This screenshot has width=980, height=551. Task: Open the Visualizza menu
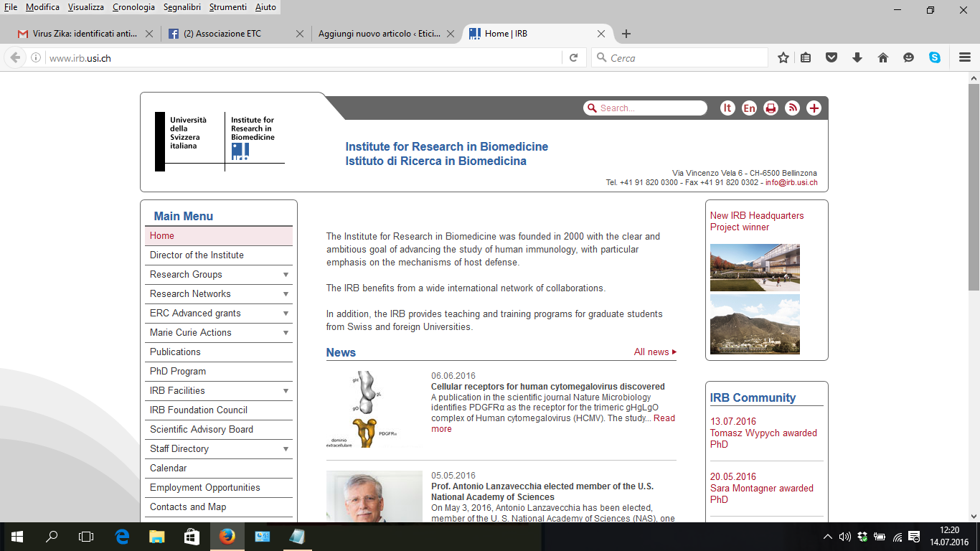[86, 7]
